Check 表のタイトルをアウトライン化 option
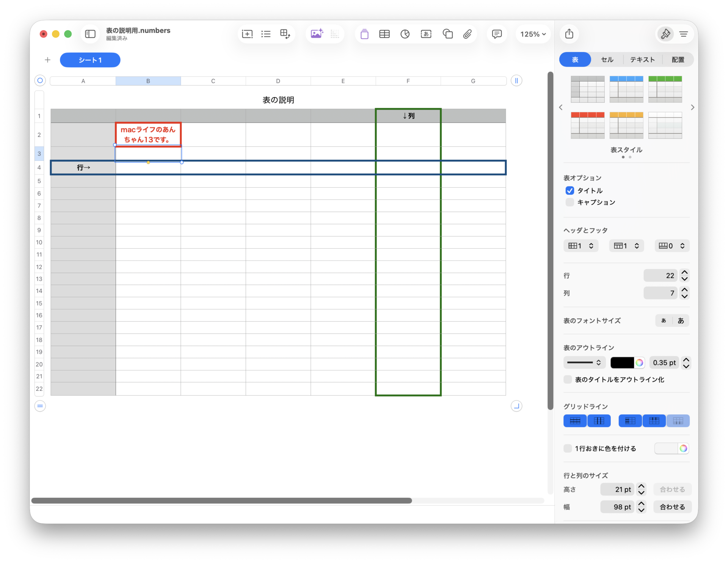728x563 pixels. pyautogui.click(x=568, y=380)
